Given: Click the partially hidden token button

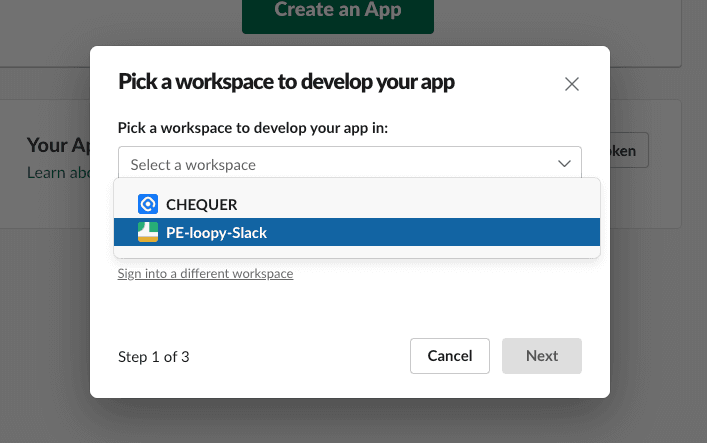Looking at the screenshot, I should pos(629,150).
